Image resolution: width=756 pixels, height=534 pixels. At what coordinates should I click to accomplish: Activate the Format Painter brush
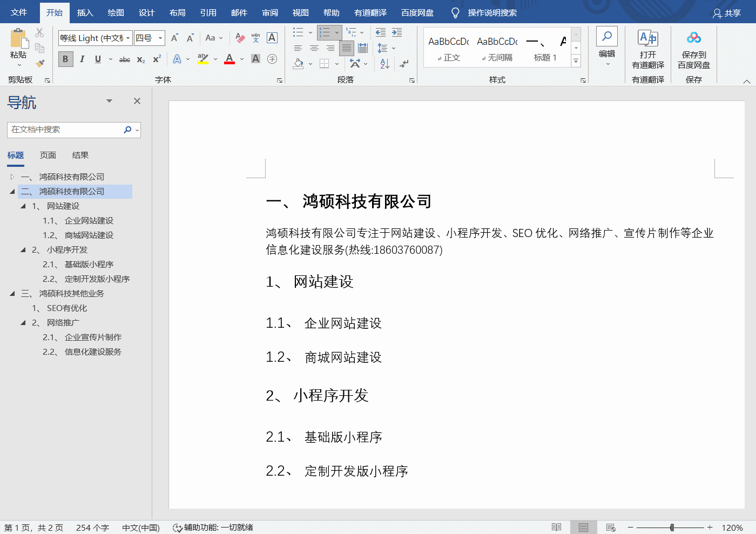pyautogui.click(x=39, y=63)
